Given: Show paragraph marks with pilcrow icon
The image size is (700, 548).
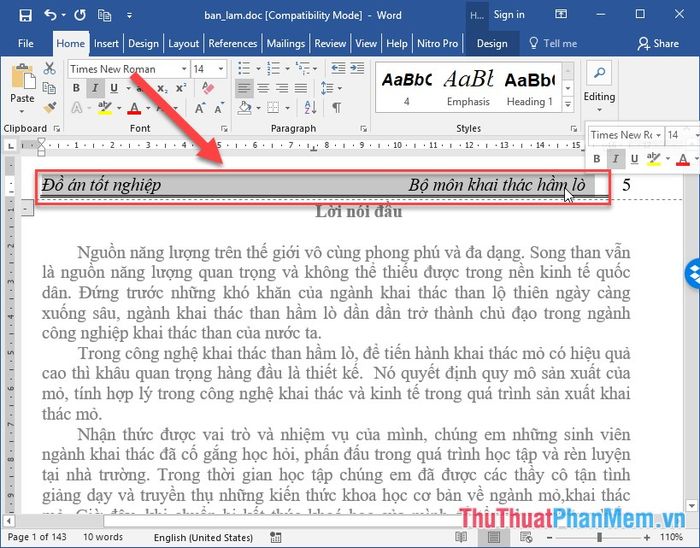Looking at the screenshot, I should coord(337,107).
